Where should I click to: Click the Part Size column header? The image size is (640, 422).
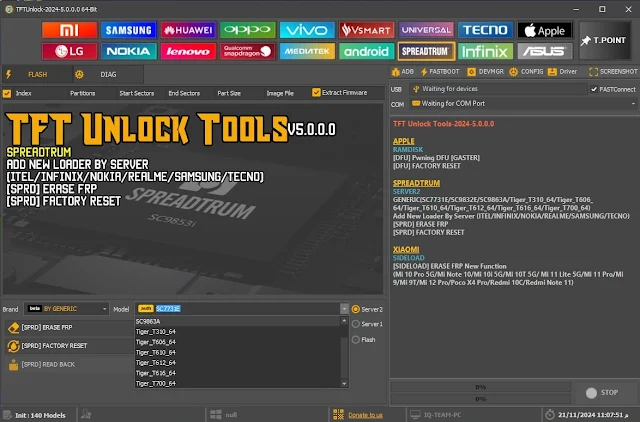coord(229,93)
